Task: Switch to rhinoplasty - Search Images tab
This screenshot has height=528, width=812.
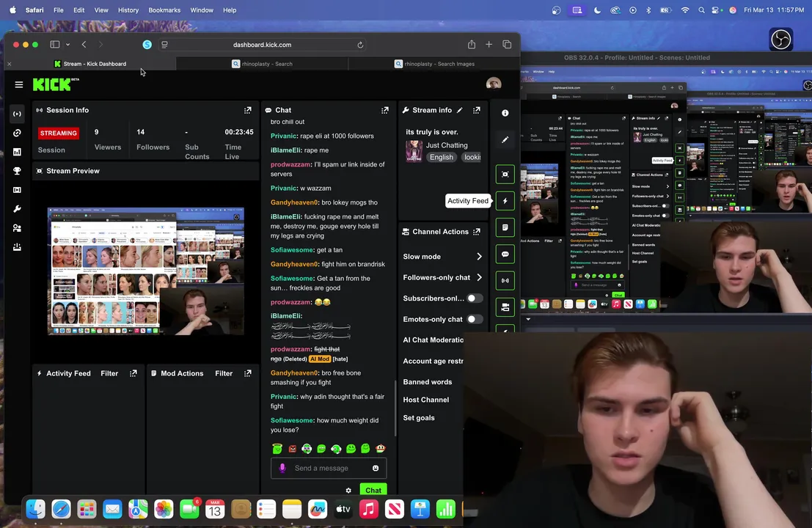Action: coord(434,64)
